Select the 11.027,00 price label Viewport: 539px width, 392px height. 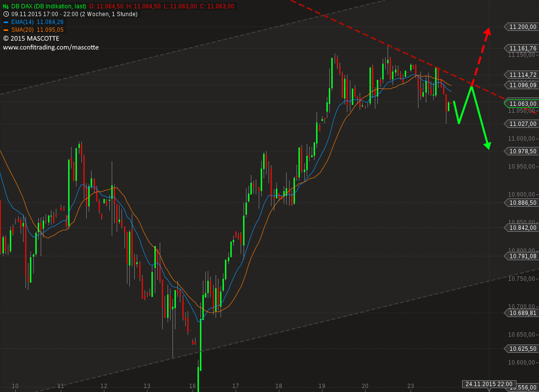[521, 124]
